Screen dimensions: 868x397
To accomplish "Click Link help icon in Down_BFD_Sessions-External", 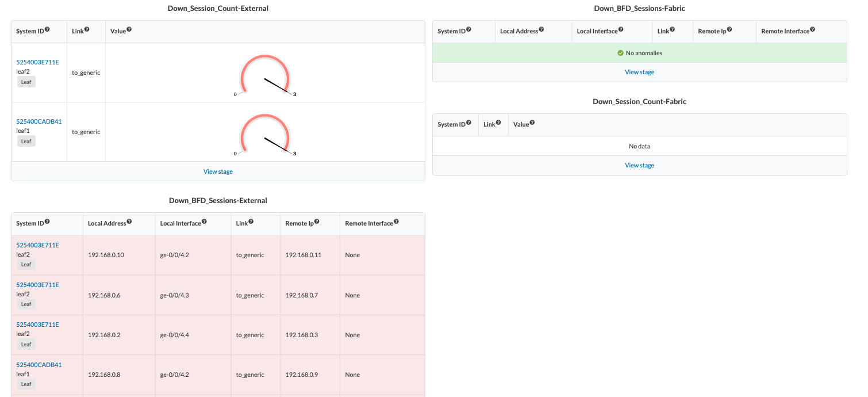I will [x=251, y=221].
